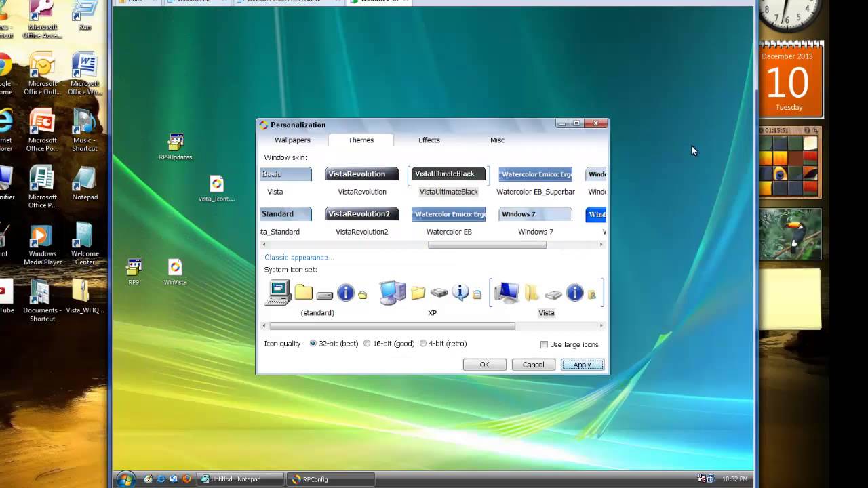Open Microsoft Office Publisher desktop icon
The height and width of the screenshot is (488, 868).
click(42, 187)
